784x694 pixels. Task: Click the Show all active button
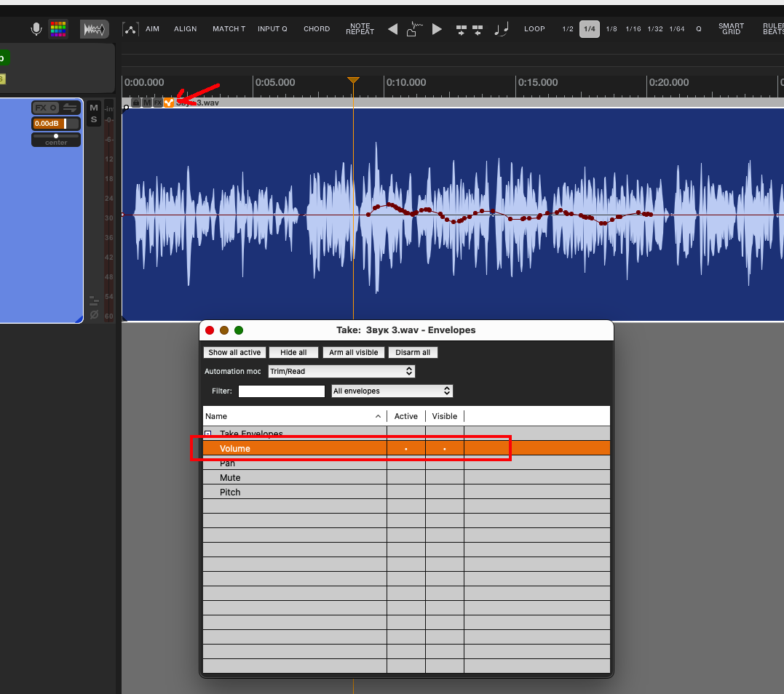coord(234,352)
